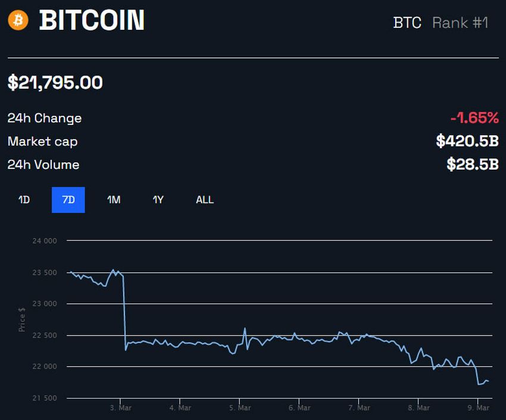This screenshot has height=420, width=506.
Task: Click the current price $21,795.00
Action: (54, 83)
